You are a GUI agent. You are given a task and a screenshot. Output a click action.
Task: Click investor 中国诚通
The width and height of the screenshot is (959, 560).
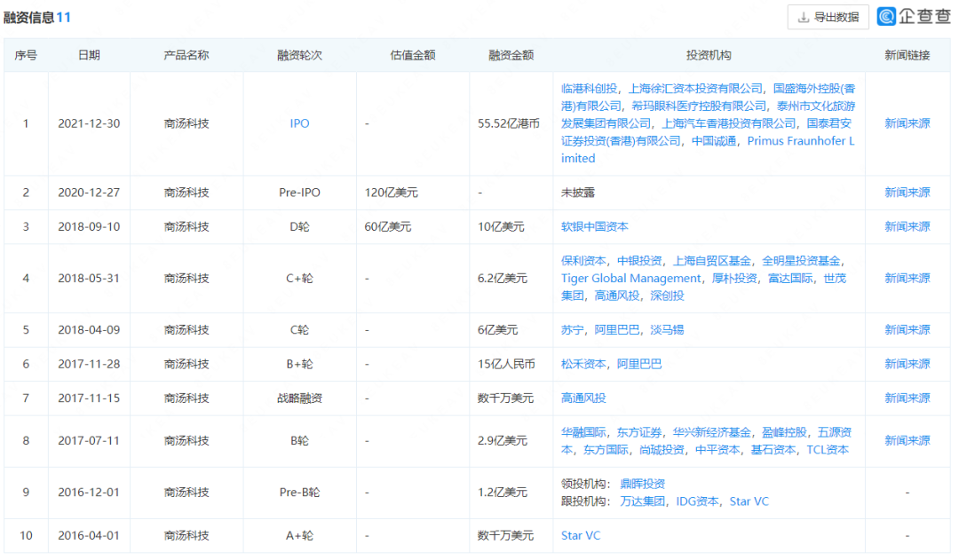pos(714,141)
